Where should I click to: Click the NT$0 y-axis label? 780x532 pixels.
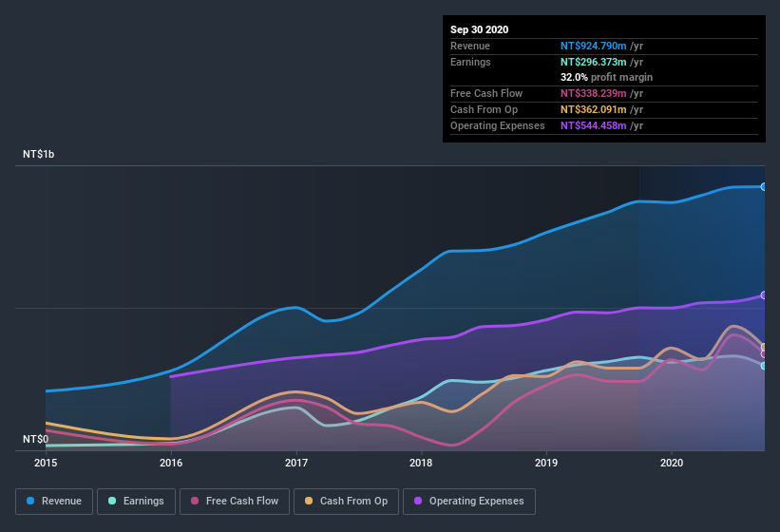[35, 439]
